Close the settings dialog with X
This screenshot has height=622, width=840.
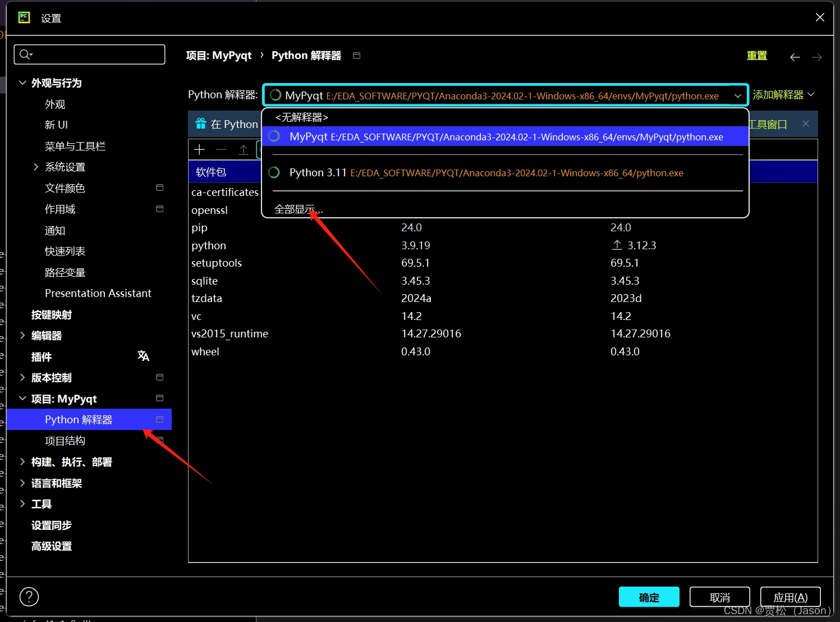pos(820,17)
